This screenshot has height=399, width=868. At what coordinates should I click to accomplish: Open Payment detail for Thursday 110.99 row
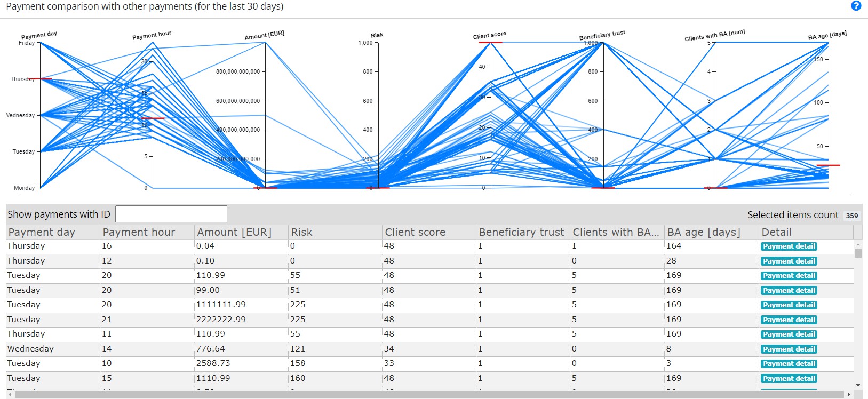click(x=789, y=334)
